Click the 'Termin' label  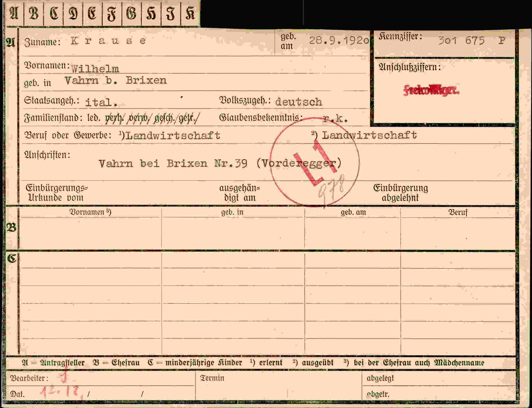click(x=212, y=378)
